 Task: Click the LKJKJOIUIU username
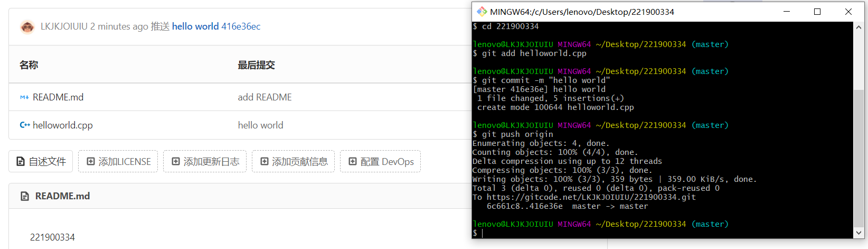click(x=64, y=26)
